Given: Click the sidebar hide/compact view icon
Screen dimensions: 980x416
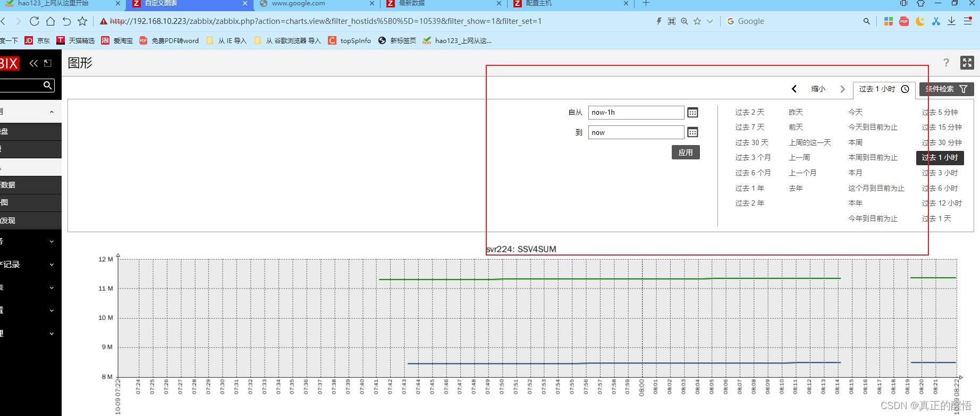Looking at the screenshot, I should (48, 63).
